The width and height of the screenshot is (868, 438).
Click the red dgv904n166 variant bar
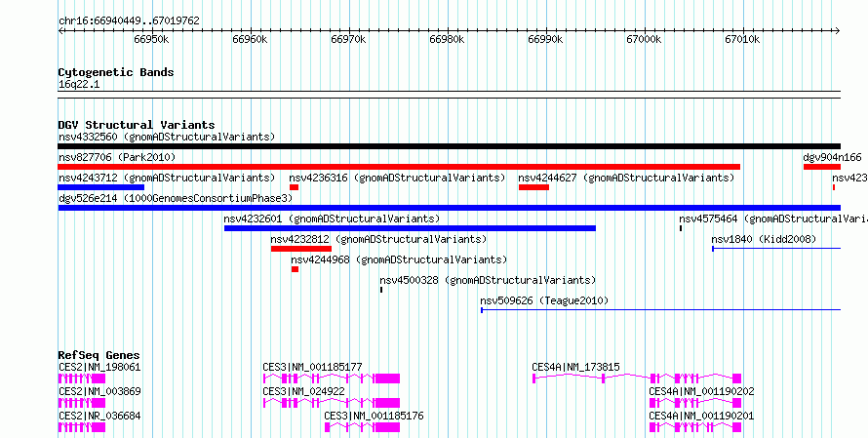point(822,167)
